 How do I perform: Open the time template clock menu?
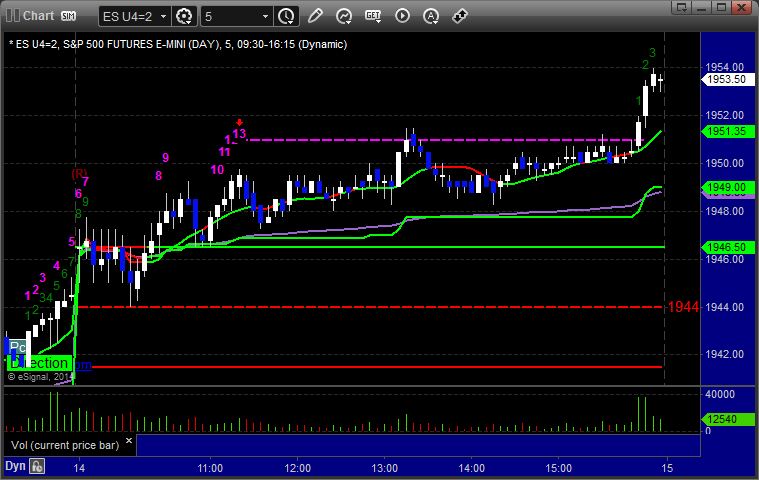[286, 16]
